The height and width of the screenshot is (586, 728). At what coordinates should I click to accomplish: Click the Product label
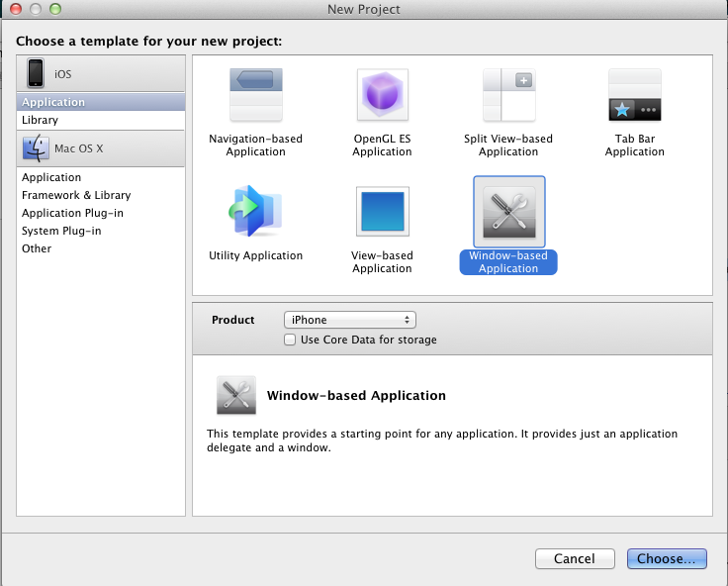233,320
